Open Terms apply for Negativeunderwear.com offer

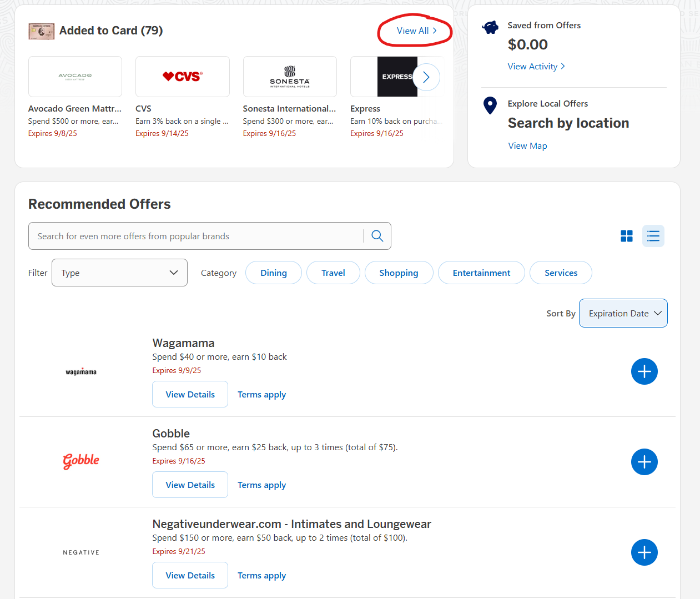click(262, 576)
